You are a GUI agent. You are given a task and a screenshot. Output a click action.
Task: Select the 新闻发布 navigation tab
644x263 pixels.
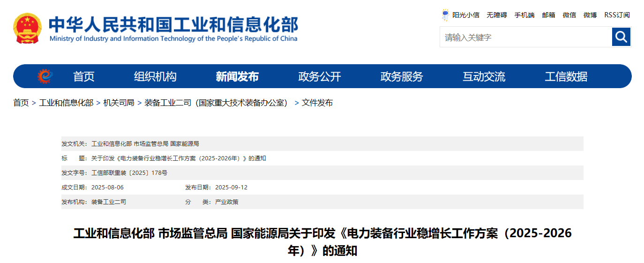tap(237, 76)
